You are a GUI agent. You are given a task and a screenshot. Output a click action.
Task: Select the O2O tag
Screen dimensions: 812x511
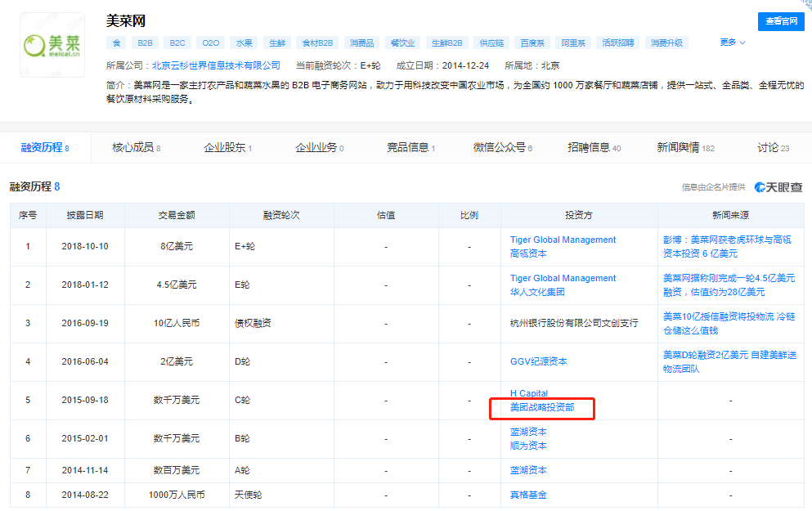(x=211, y=43)
